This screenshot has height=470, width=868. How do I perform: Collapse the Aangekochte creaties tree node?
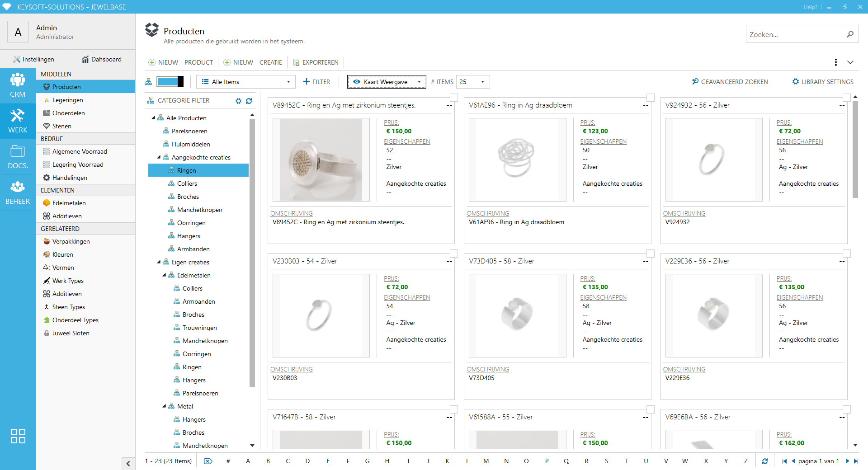[x=159, y=157]
